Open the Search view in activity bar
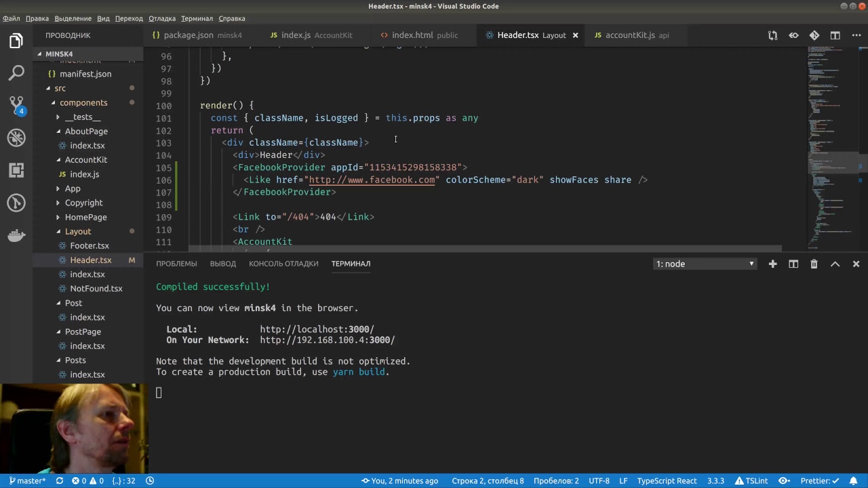 [16, 73]
